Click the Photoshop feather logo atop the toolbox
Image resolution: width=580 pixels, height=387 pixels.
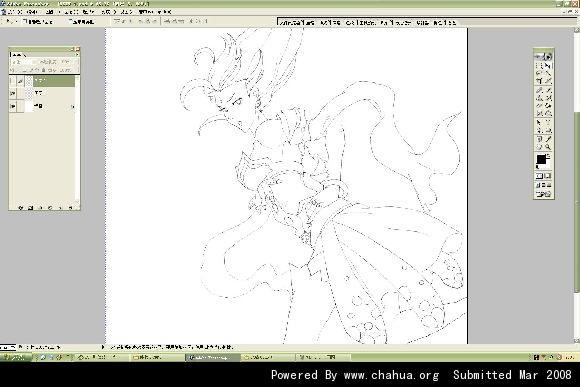[x=544, y=57]
